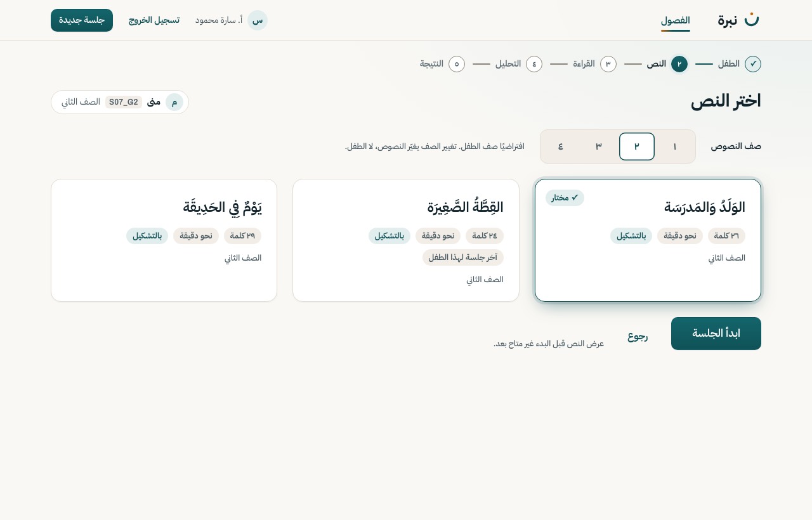Click the اختر النص heading
This screenshot has height=520, width=812.
pyautogui.click(x=726, y=101)
